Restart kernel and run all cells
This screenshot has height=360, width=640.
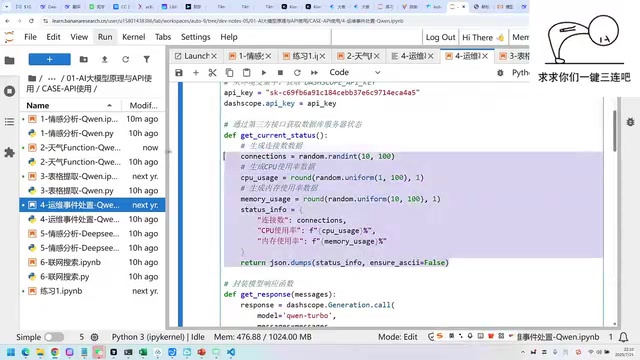[314, 73]
